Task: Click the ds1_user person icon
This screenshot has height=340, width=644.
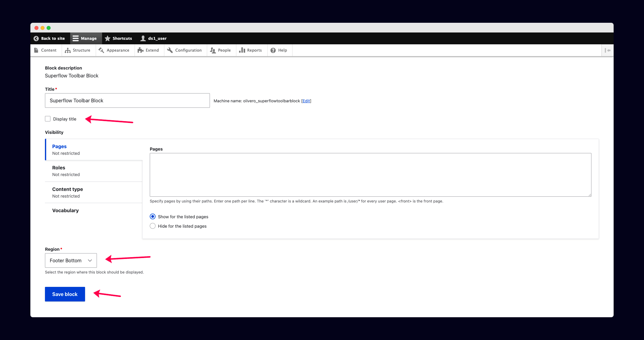Action: pyautogui.click(x=143, y=39)
